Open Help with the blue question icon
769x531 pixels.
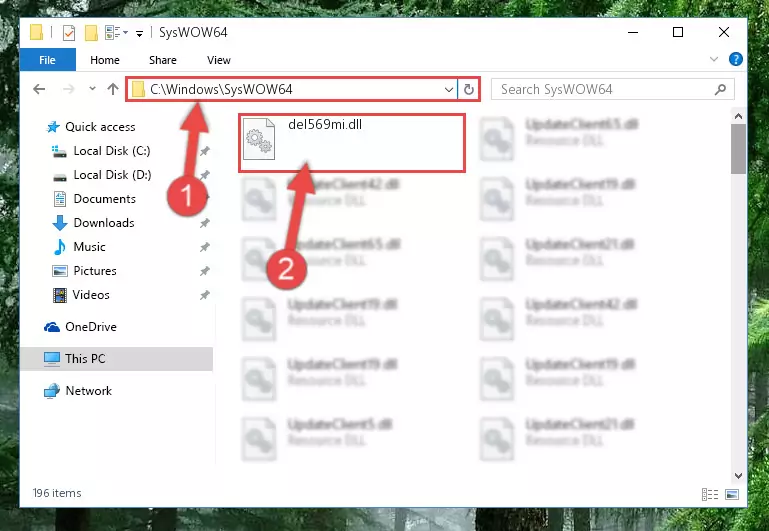pos(735,59)
